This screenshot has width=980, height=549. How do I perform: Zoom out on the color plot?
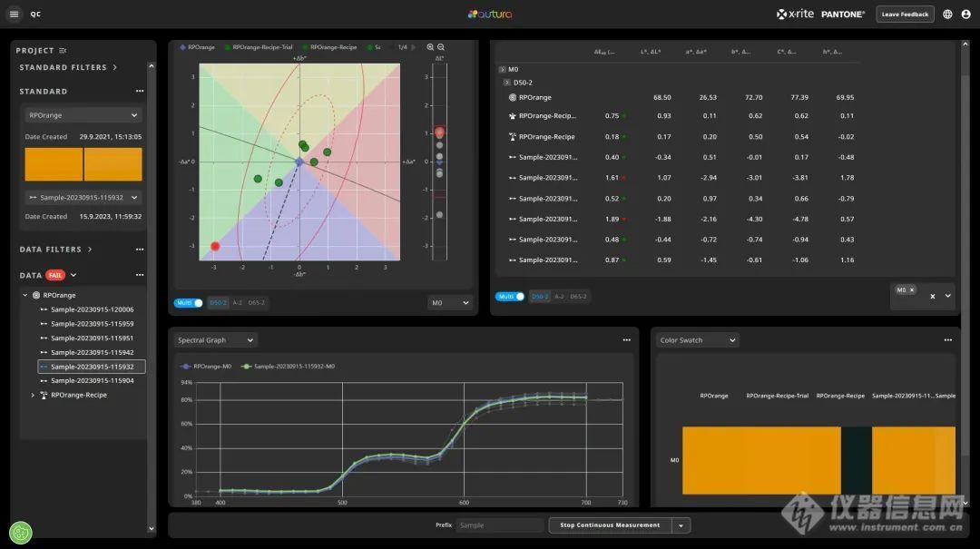tap(441, 47)
